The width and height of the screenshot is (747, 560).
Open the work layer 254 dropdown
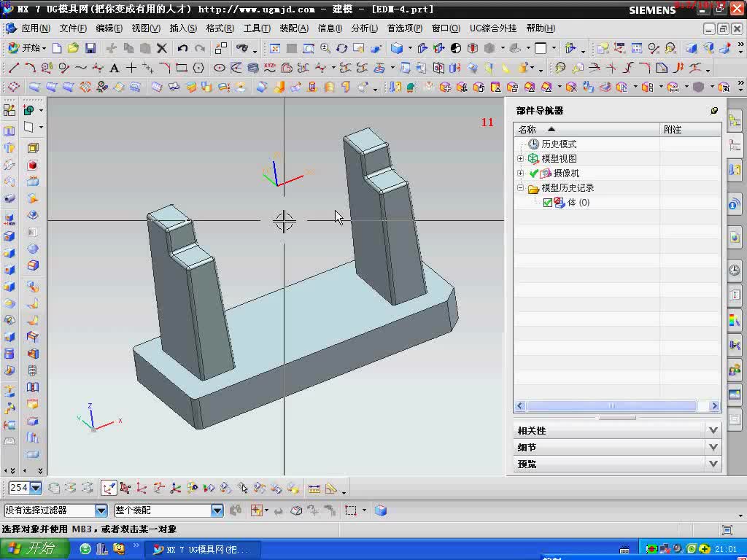36,488
